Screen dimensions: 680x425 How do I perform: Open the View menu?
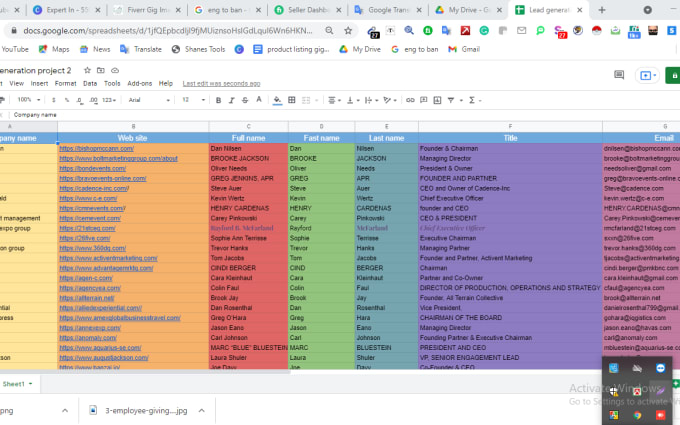[x=16, y=83]
